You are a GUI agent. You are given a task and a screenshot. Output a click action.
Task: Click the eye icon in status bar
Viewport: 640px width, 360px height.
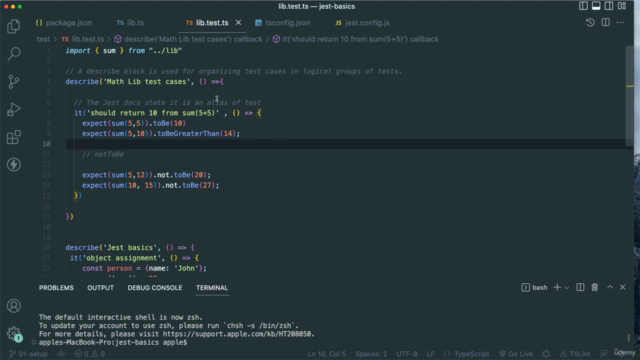pyautogui.click(x=61, y=354)
